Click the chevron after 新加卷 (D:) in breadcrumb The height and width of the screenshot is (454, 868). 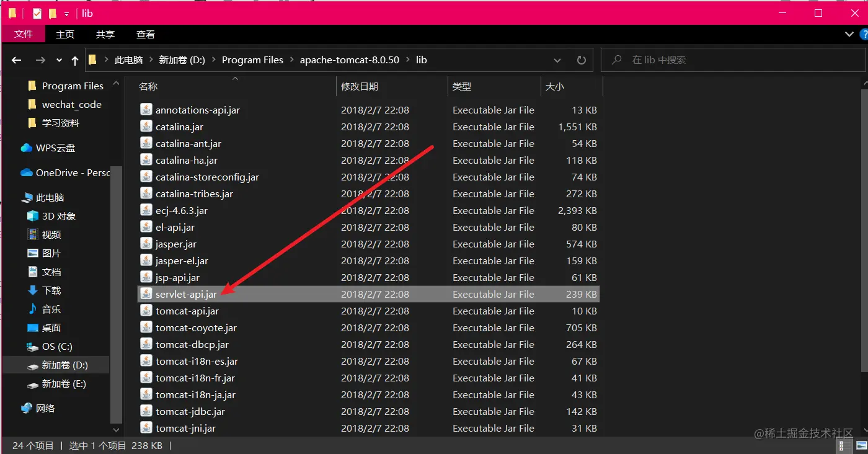(x=213, y=60)
